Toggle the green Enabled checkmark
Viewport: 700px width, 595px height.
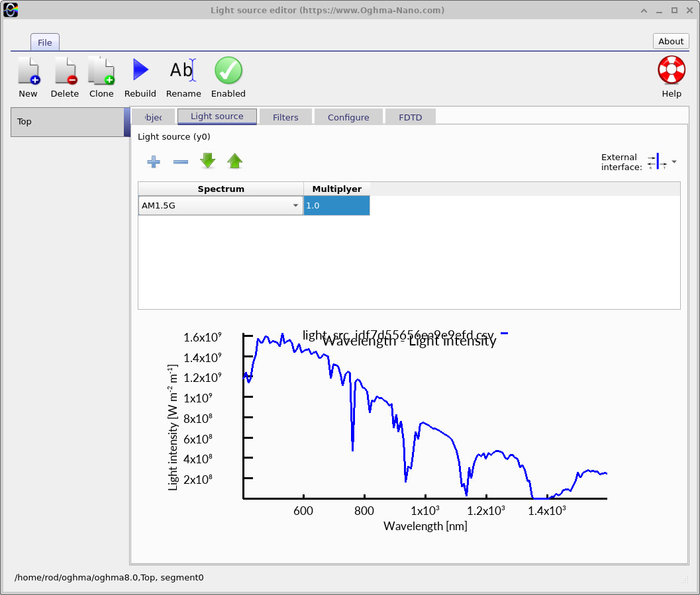point(228,70)
